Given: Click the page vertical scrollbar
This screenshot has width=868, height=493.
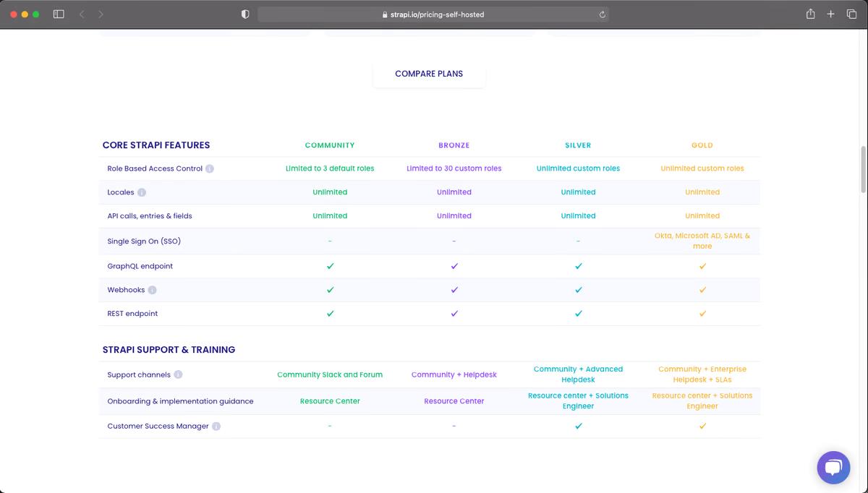Looking at the screenshot, I should click(x=863, y=169).
